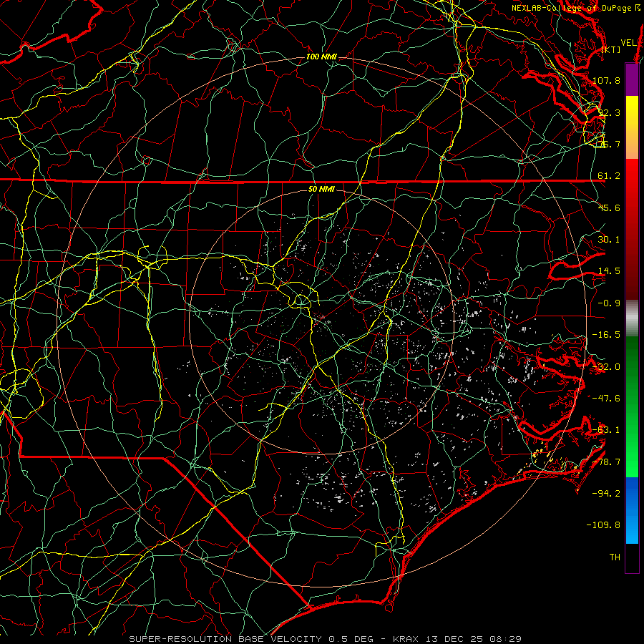Click the TH legend label
644x644 pixels.
(x=615, y=557)
